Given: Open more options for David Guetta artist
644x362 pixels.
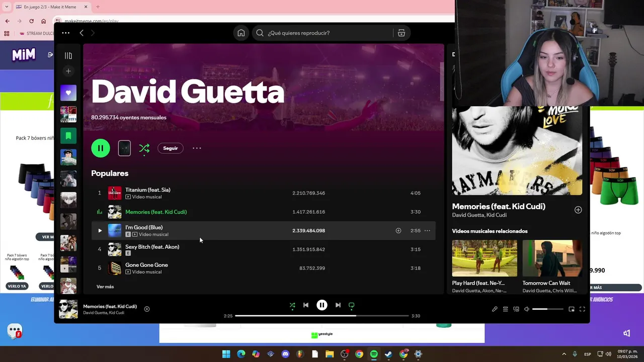Looking at the screenshot, I should coord(197,148).
